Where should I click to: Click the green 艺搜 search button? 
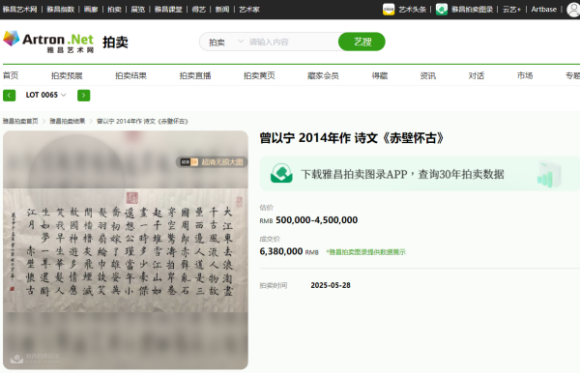[362, 42]
